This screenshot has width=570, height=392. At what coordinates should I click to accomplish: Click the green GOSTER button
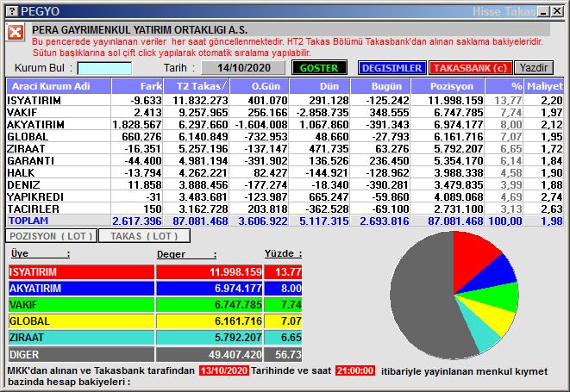coord(319,68)
